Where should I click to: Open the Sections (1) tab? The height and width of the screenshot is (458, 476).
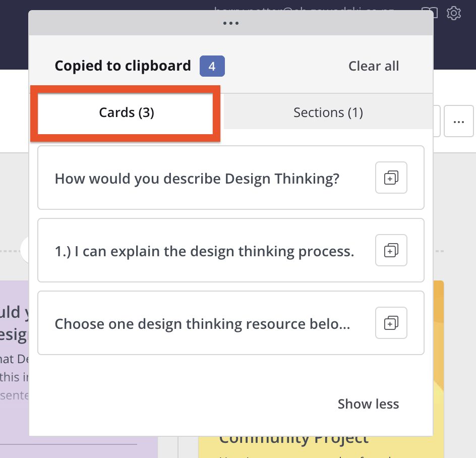[x=328, y=112]
